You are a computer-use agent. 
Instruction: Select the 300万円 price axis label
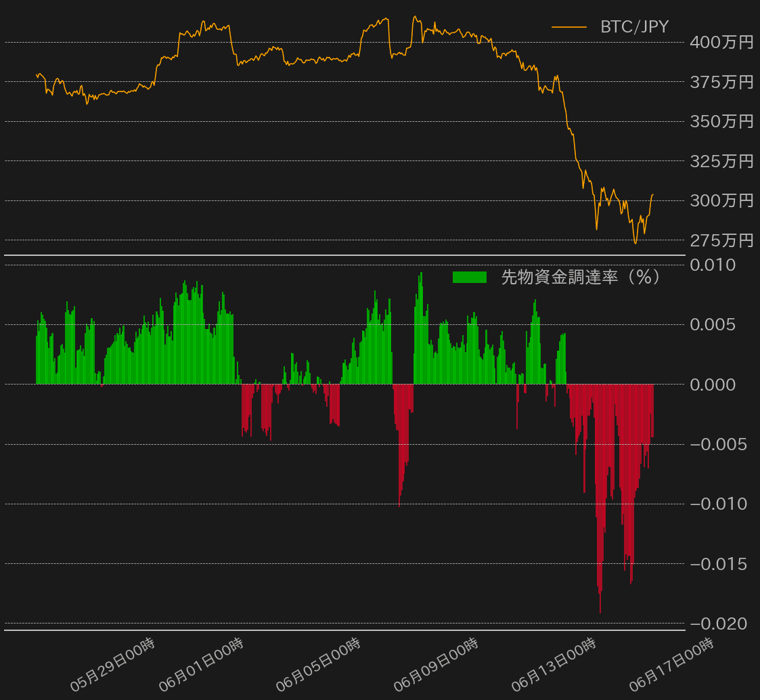(x=721, y=201)
